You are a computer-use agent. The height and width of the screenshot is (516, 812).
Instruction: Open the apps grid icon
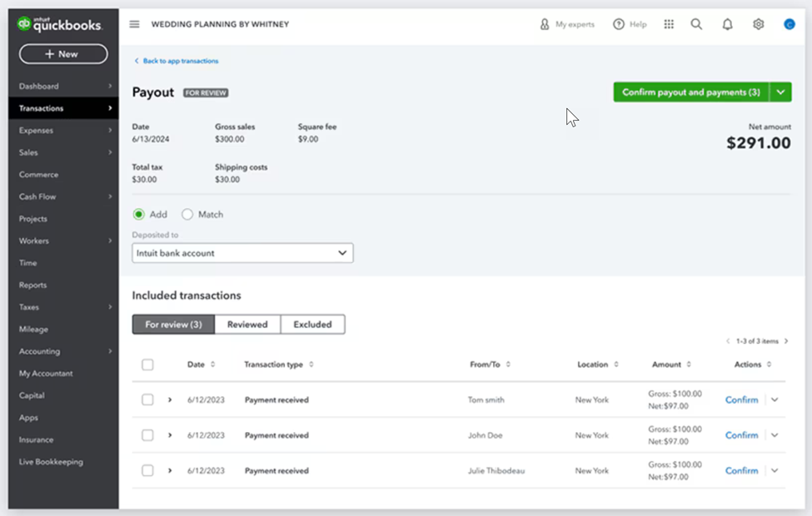pyautogui.click(x=669, y=24)
